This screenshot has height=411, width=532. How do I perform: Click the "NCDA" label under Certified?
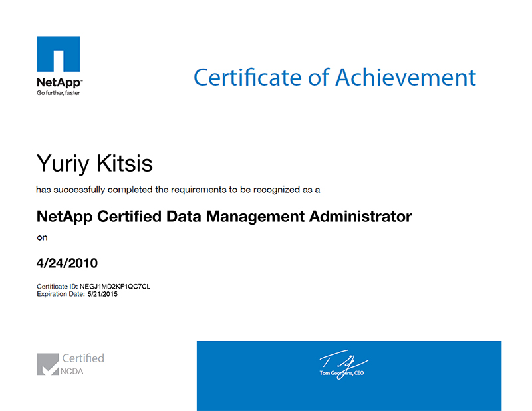[x=72, y=371]
